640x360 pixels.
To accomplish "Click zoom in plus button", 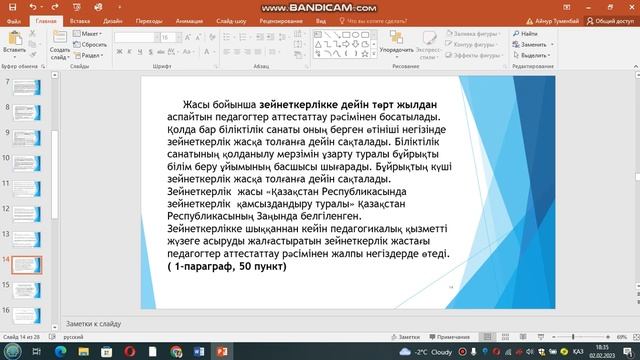I will pos(608,337).
